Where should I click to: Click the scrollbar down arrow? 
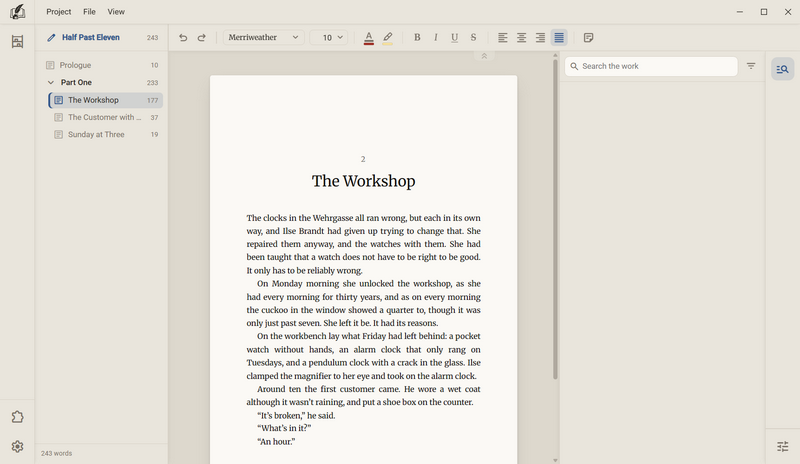(555, 460)
